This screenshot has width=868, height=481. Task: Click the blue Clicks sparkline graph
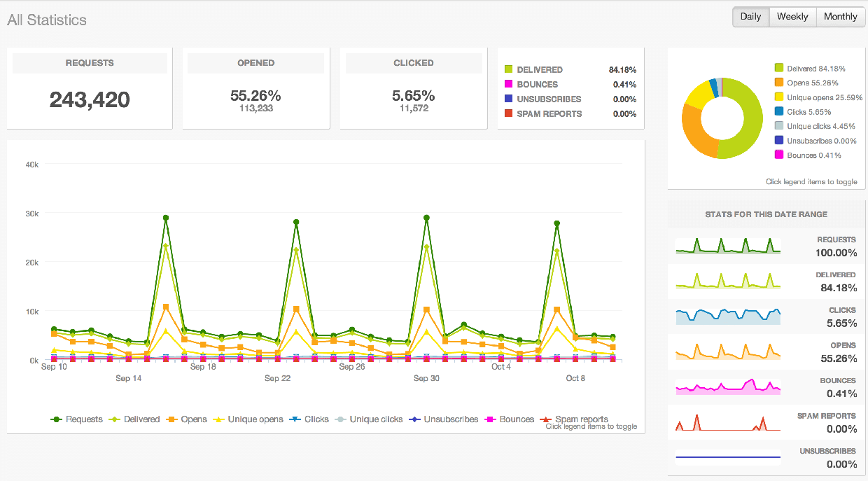click(x=728, y=316)
